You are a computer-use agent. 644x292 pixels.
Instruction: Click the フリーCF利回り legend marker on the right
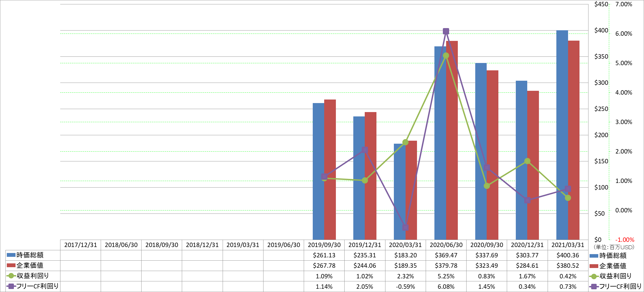pyautogui.click(x=594, y=287)
